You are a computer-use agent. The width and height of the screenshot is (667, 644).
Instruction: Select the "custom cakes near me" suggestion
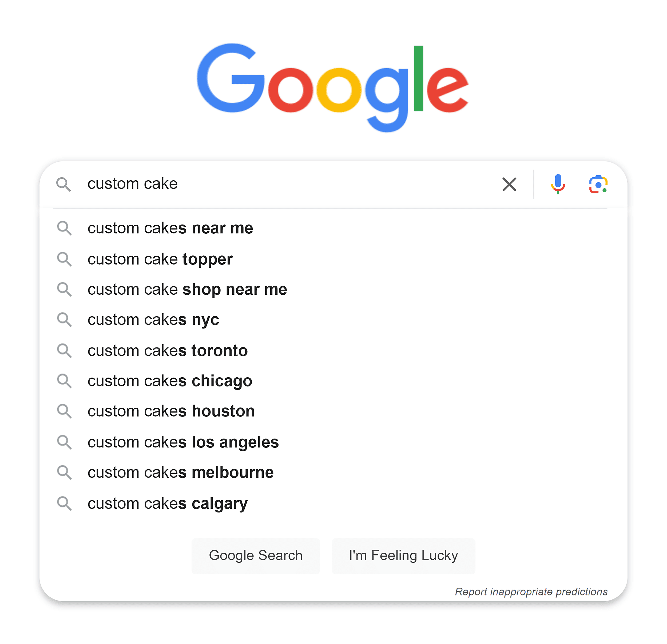click(x=170, y=229)
